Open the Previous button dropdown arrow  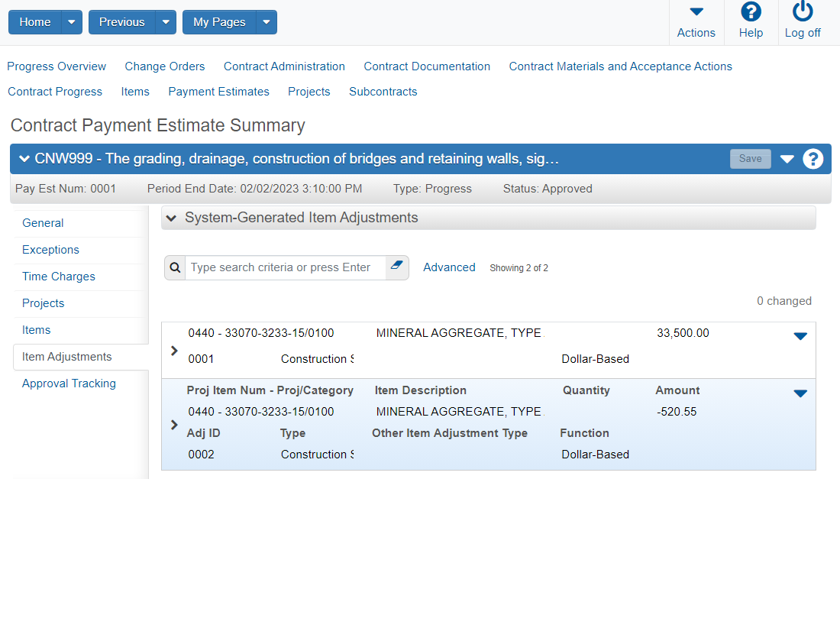(166, 22)
